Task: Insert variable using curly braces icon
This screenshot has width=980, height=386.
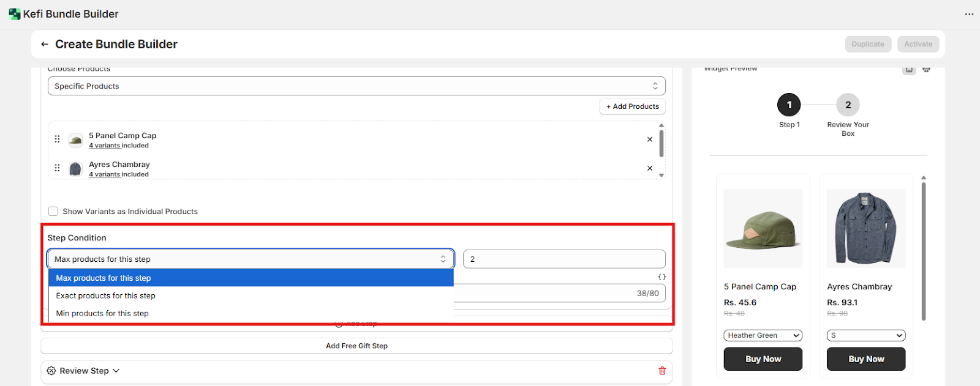Action: pos(661,277)
